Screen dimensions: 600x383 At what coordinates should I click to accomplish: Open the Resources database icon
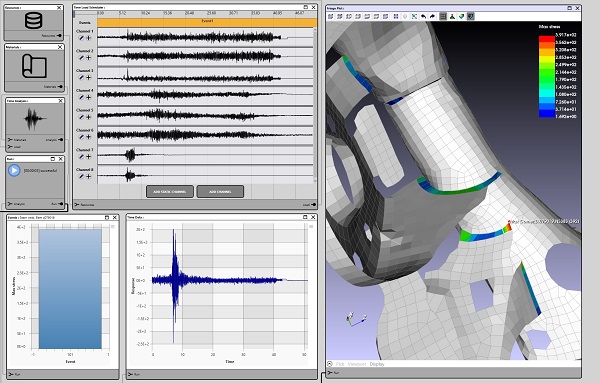pos(34,21)
